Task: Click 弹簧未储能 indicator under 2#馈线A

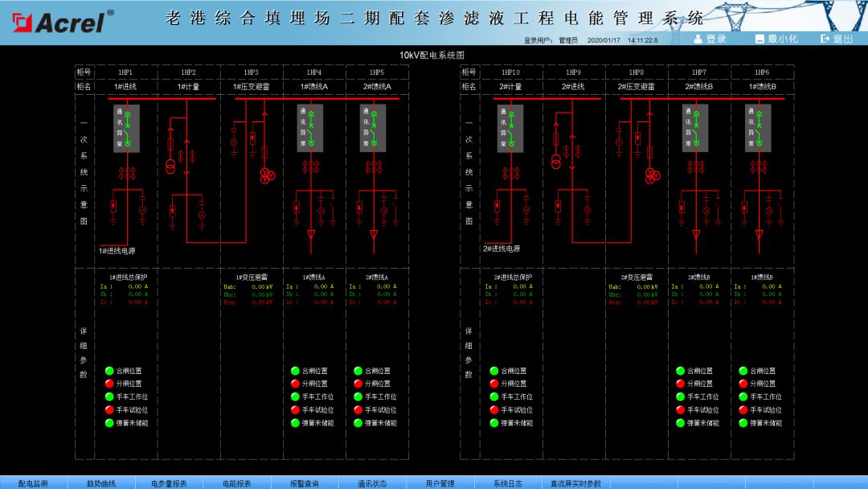Action: pos(358,422)
